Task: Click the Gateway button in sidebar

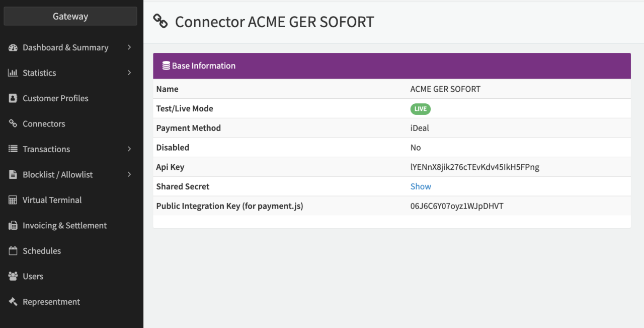Action: click(x=70, y=16)
